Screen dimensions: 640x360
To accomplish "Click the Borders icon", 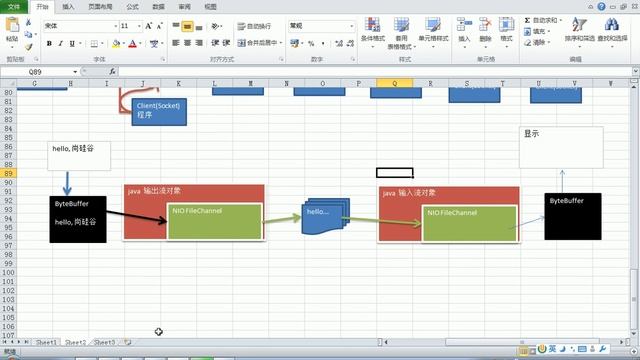I will coord(94,43).
